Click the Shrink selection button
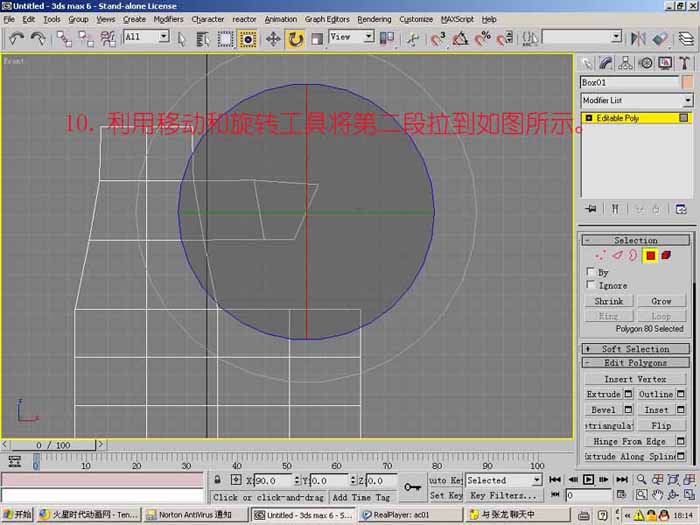 [x=608, y=301]
